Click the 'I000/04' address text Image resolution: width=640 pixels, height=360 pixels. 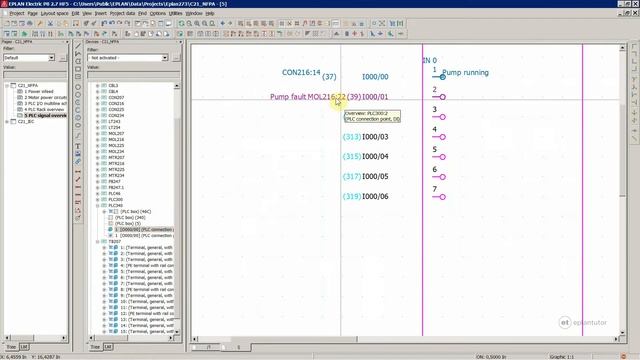tap(375, 156)
